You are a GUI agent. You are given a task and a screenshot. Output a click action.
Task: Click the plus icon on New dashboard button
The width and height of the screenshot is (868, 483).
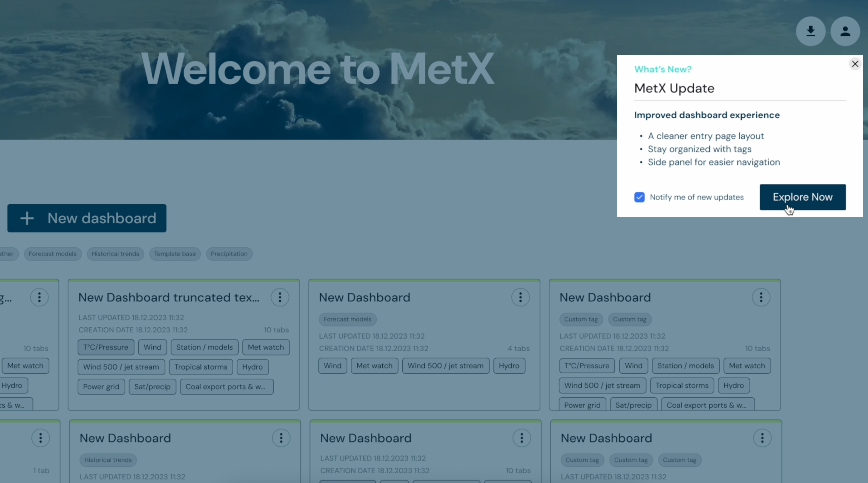point(27,218)
